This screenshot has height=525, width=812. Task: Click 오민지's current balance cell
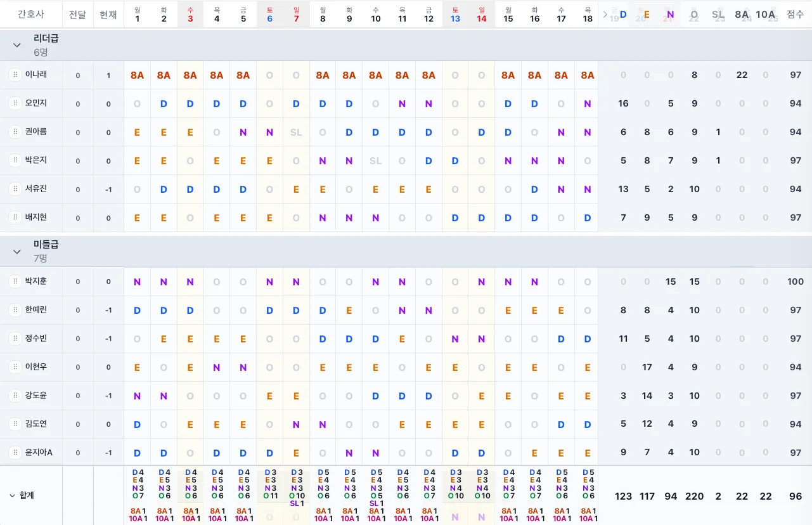(x=108, y=103)
